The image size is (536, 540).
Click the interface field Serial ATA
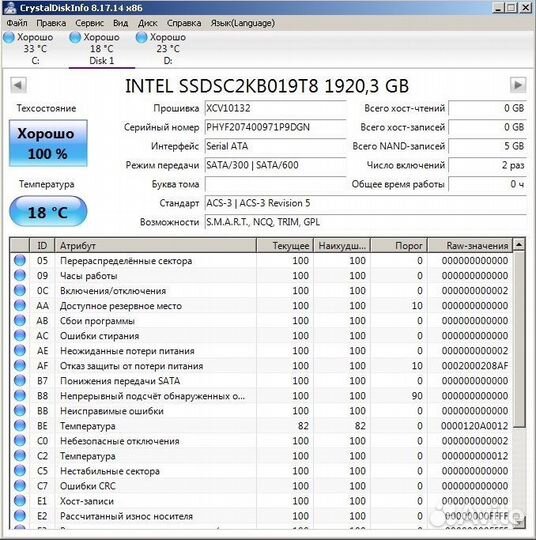tap(275, 146)
